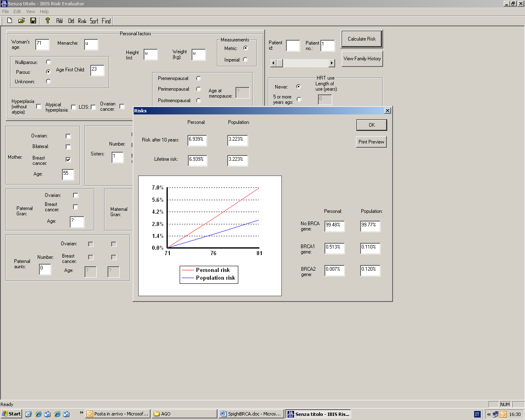Click the Save floppy disk toolbar icon
The image size is (525, 420).
pyautogui.click(x=33, y=21)
